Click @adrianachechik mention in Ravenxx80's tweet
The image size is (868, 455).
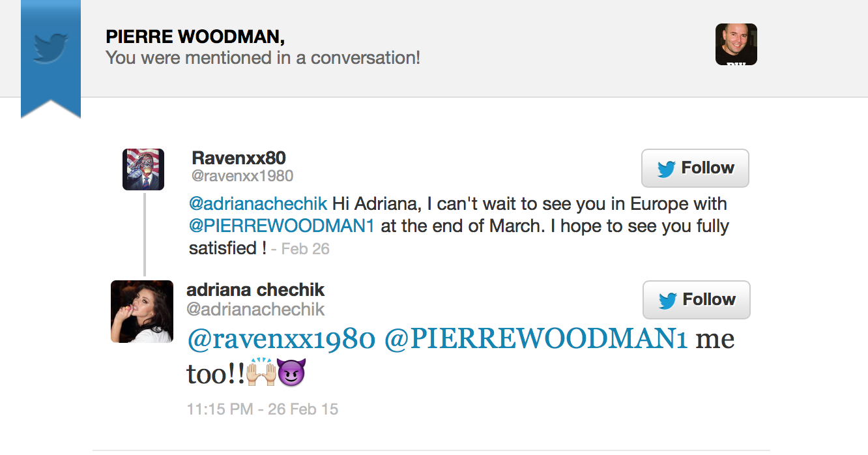(x=258, y=203)
